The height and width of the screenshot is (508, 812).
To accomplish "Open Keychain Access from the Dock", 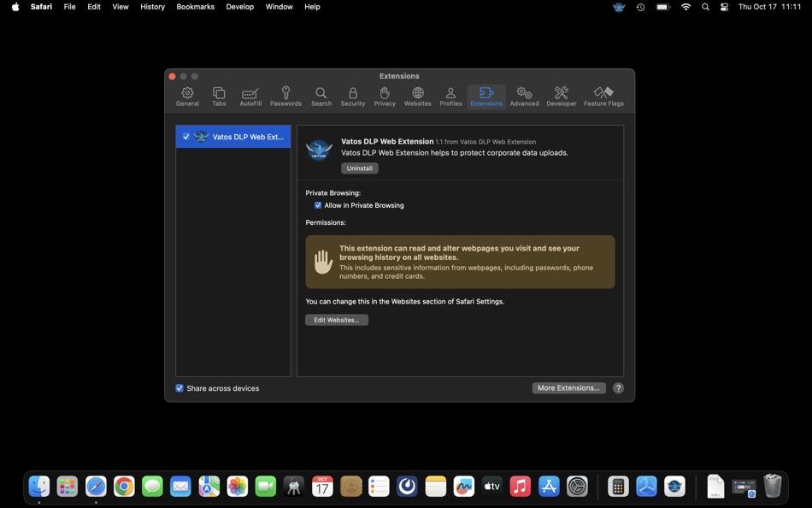I will (294, 487).
